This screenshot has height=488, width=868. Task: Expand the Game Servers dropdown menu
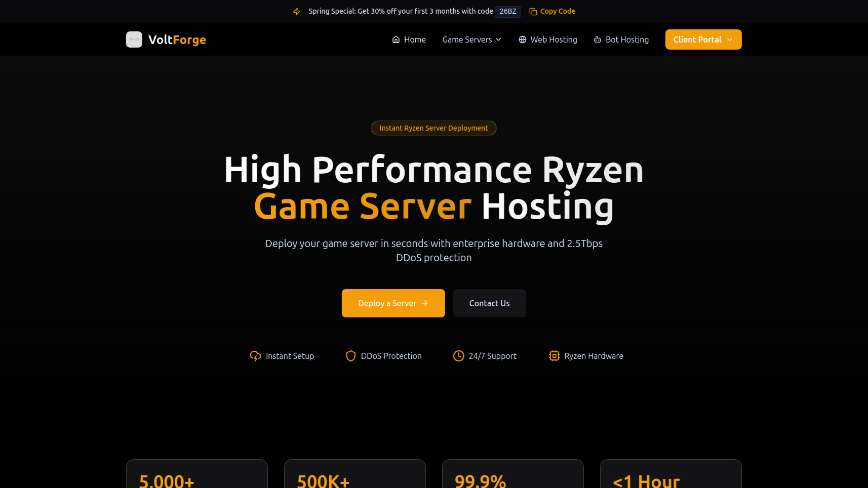tap(467, 39)
